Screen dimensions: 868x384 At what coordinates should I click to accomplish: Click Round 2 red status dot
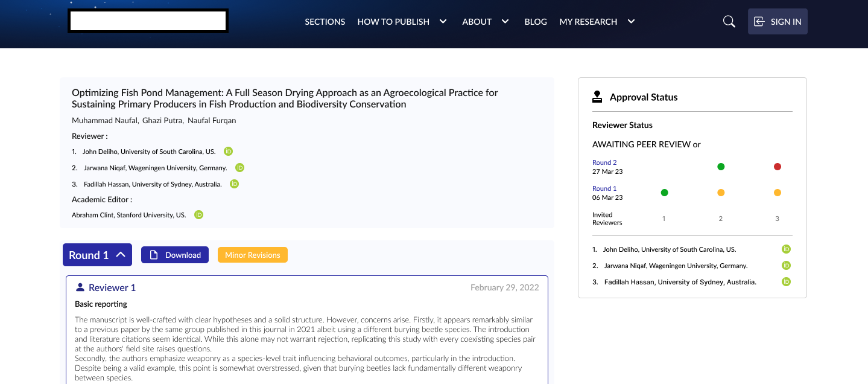[777, 167]
